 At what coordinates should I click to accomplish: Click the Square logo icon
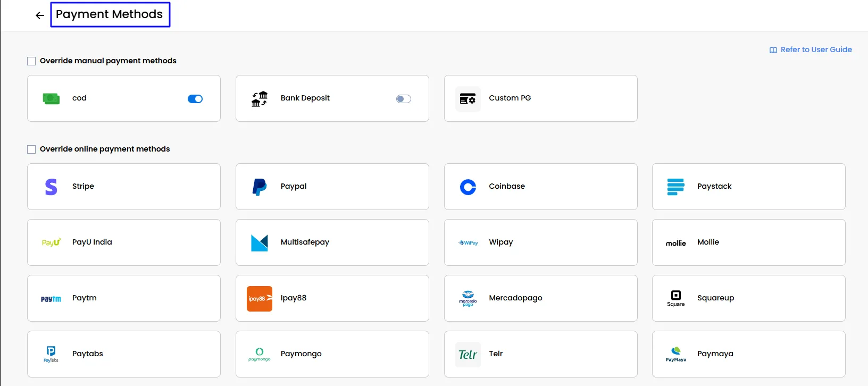676,299
